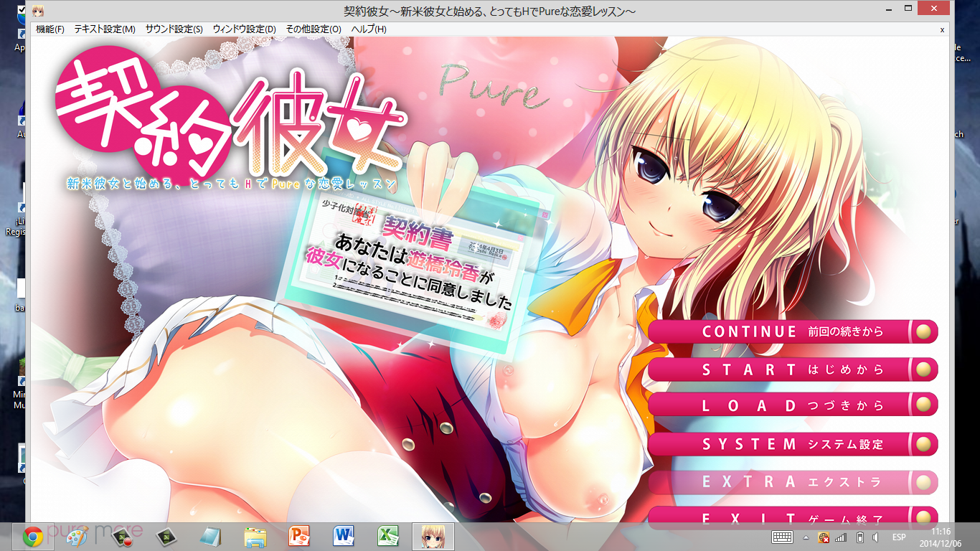The height and width of the screenshot is (551, 980).
Task: Open the 機能(F) menu
Action: coord(50,29)
